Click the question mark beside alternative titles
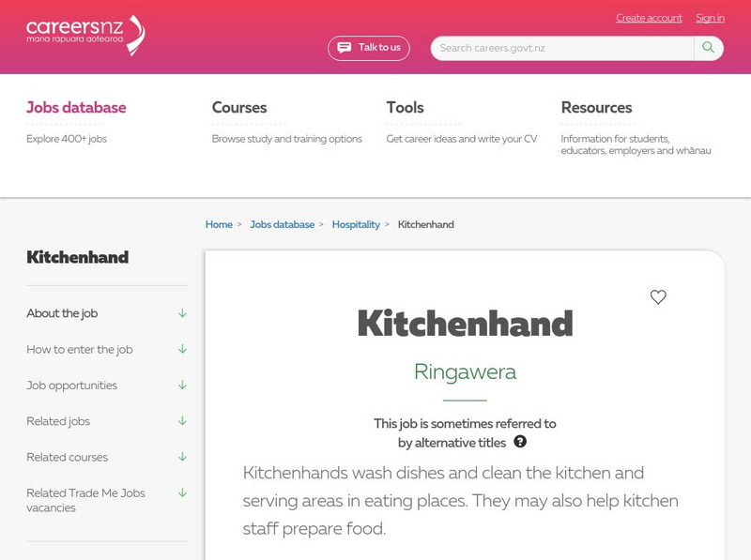751x560 pixels. click(522, 440)
